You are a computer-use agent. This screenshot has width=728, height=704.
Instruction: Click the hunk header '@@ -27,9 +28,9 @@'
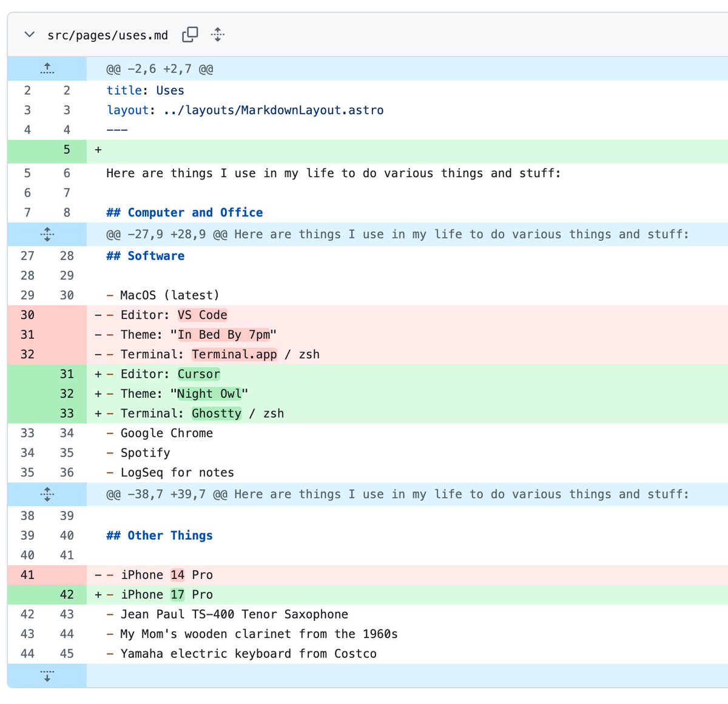[397, 234]
